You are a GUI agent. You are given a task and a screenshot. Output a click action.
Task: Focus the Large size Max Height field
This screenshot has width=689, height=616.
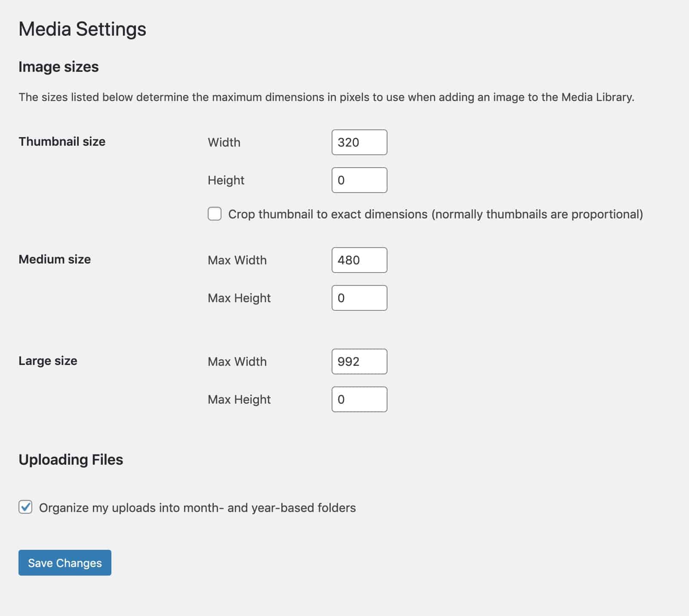(359, 399)
